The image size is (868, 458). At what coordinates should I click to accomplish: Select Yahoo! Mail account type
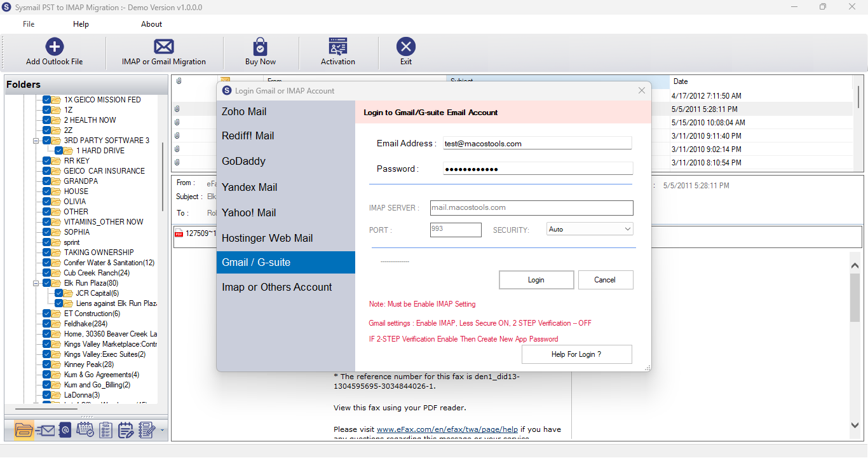point(286,212)
